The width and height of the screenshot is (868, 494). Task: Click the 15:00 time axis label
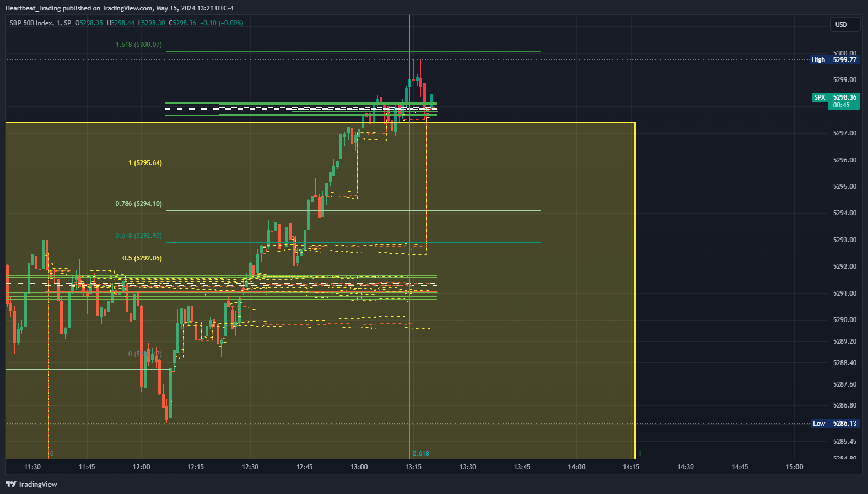click(x=794, y=467)
